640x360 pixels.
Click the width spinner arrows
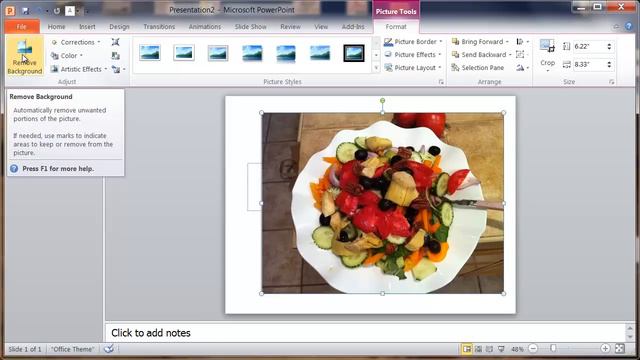pos(609,64)
